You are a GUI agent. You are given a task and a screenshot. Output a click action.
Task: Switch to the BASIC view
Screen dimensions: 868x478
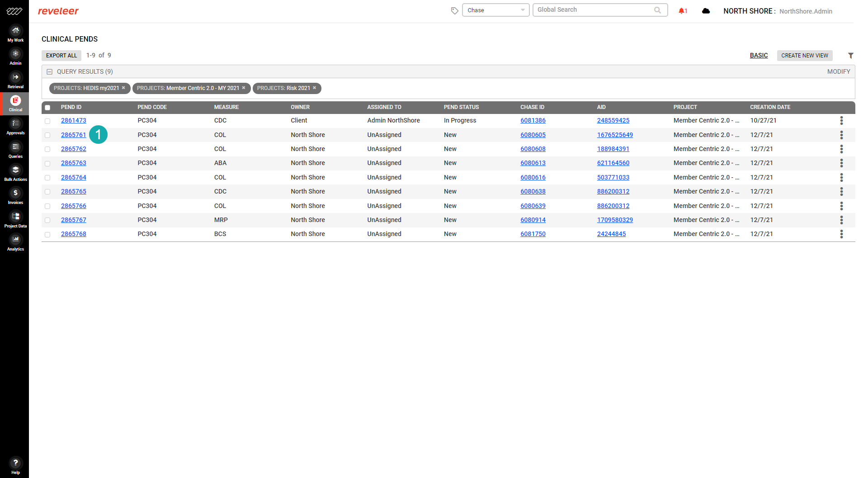tap(759, 55)
